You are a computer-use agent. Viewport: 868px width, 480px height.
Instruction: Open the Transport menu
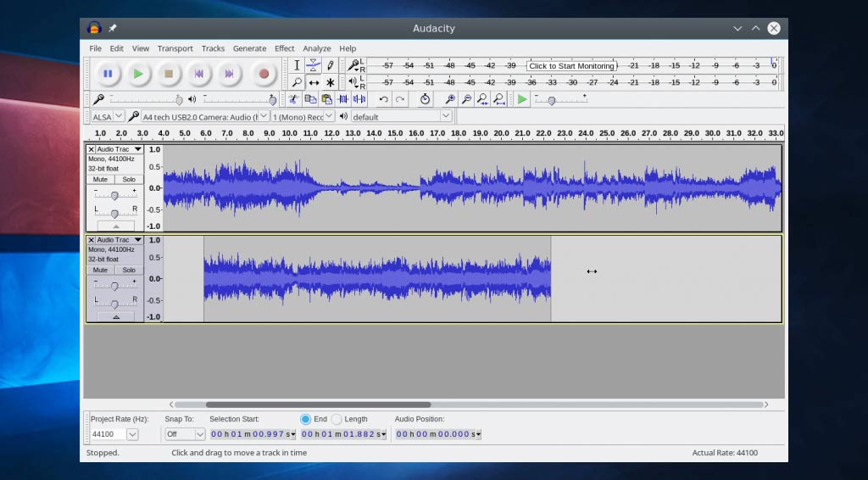(175, 48)
